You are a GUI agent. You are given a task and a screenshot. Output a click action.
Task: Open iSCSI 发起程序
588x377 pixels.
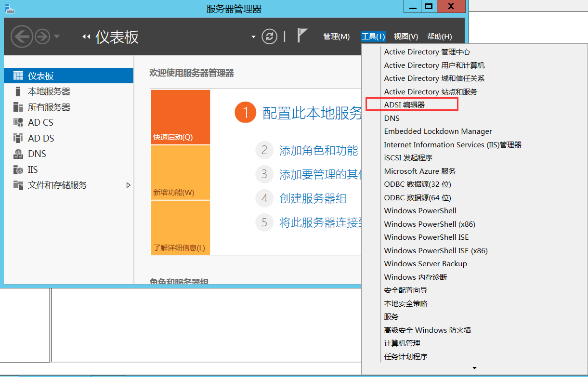(x=408, y=158)
